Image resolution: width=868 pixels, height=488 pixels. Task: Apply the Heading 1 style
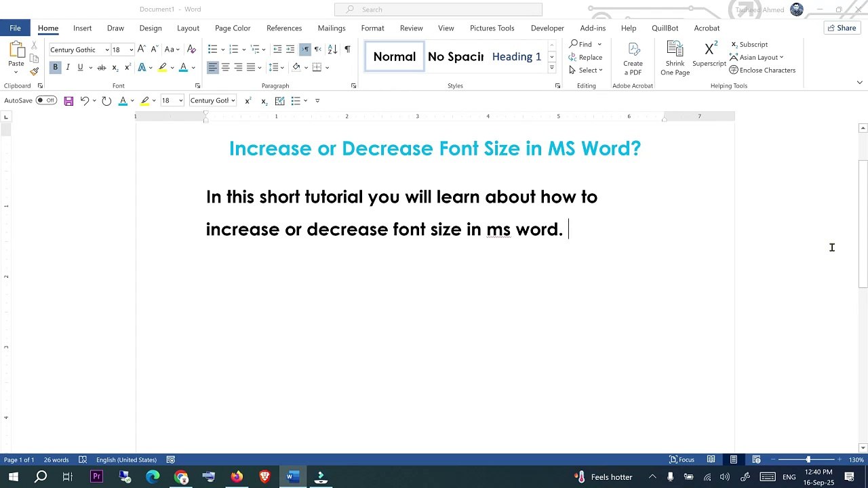pyautogui.click(x=517, y=57)
